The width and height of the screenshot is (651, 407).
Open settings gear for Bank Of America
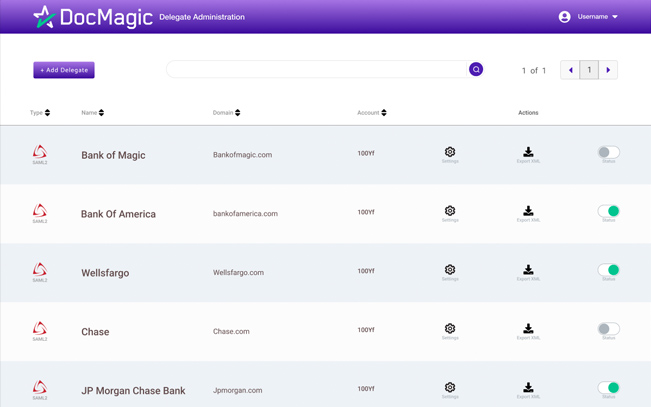[x=450, y=211]
